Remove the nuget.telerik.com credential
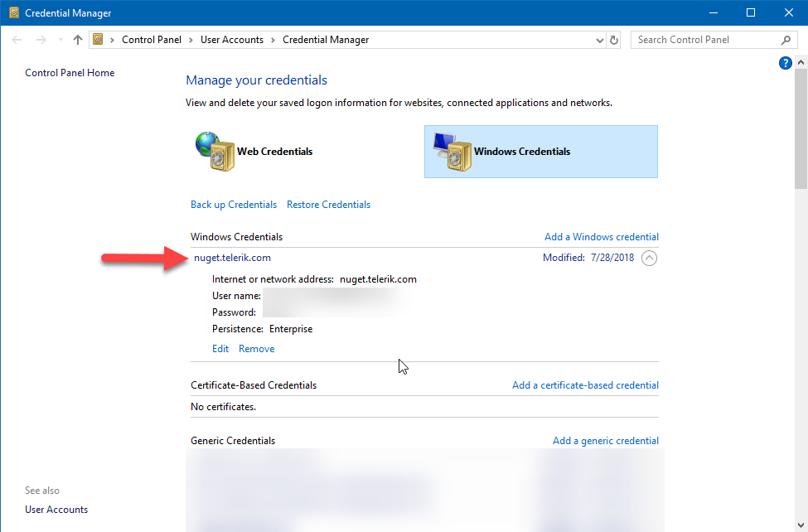 pos(256,348)
